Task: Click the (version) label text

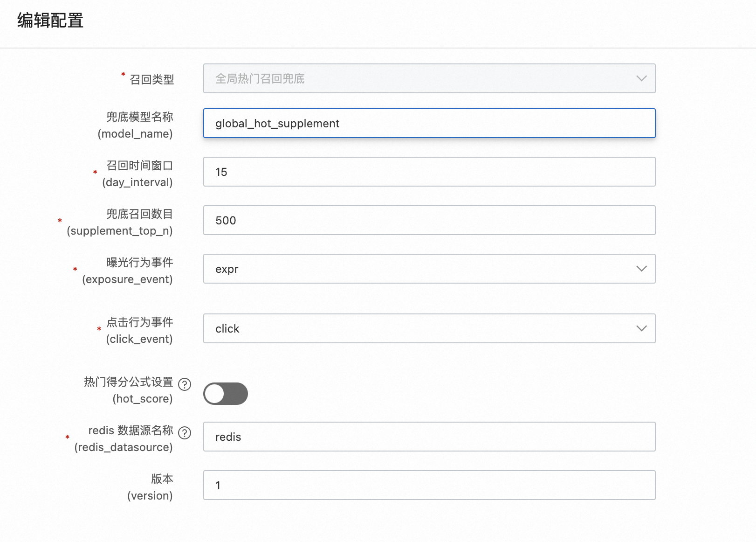Action: tap(150, 496)
